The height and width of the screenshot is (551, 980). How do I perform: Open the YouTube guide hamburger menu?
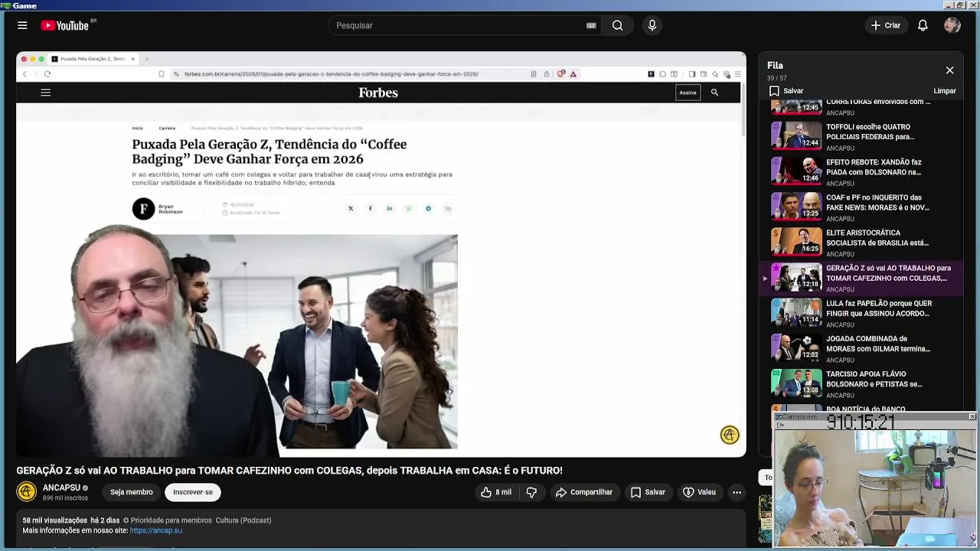point(22,25)
